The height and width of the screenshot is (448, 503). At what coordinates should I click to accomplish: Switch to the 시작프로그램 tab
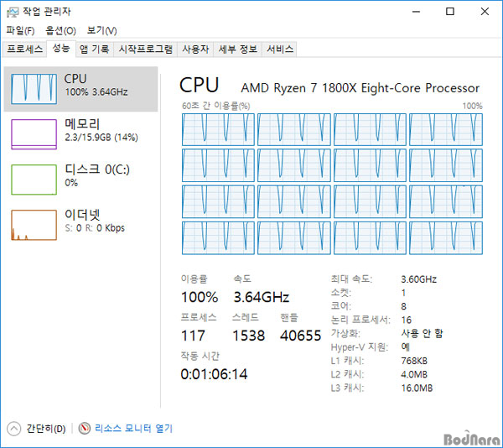146,49
